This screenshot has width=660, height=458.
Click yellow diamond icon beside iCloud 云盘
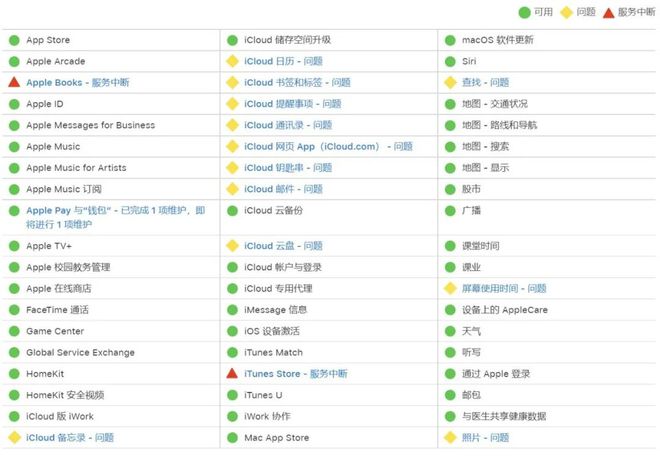coord(232,246)
